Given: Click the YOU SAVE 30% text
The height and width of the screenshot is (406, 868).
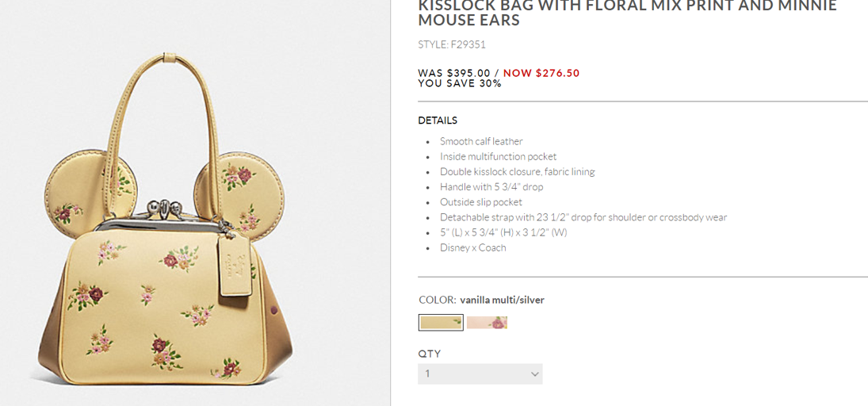Looking at the screenshot, I should point(460,83).
